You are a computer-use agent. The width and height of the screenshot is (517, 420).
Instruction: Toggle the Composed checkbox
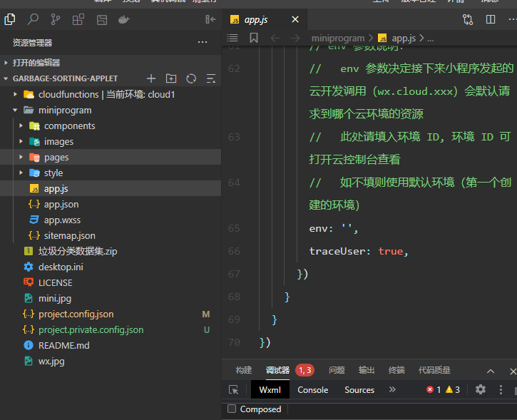tap(232, 409)
